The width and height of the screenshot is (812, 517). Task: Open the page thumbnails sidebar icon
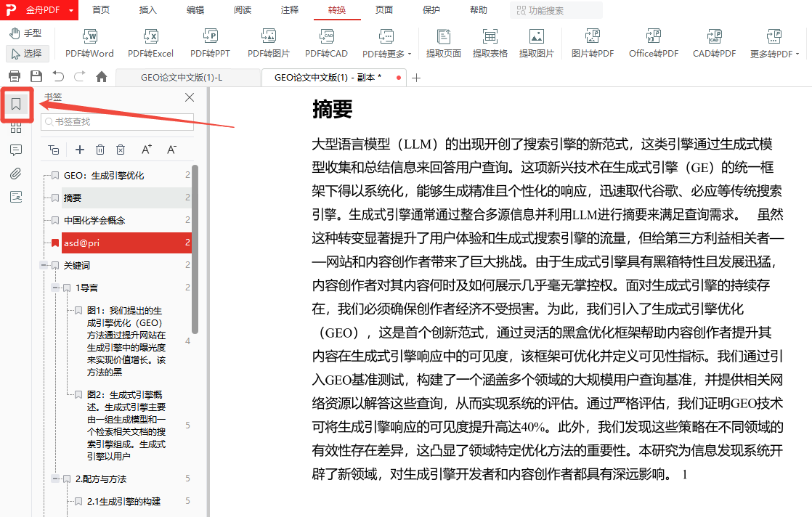coord(16,128)
